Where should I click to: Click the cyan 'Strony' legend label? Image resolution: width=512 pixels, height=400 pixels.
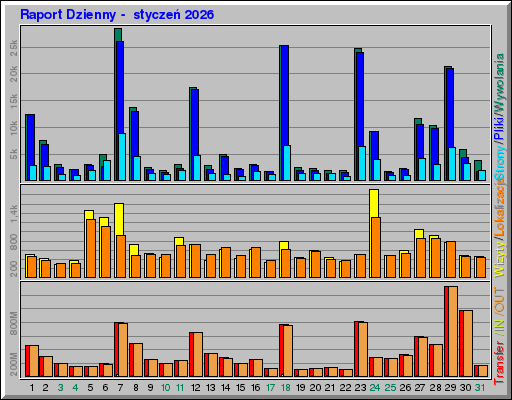(x=499, y=161)
